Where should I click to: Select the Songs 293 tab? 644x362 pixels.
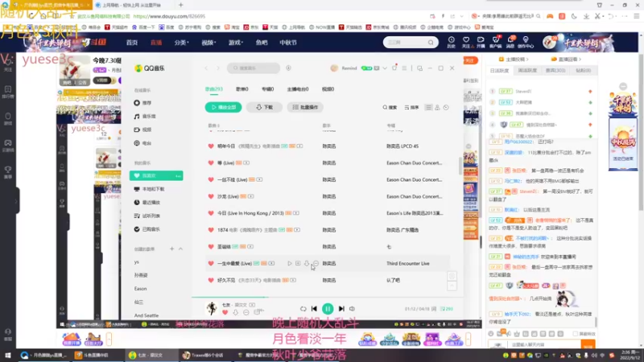(213, 89)
